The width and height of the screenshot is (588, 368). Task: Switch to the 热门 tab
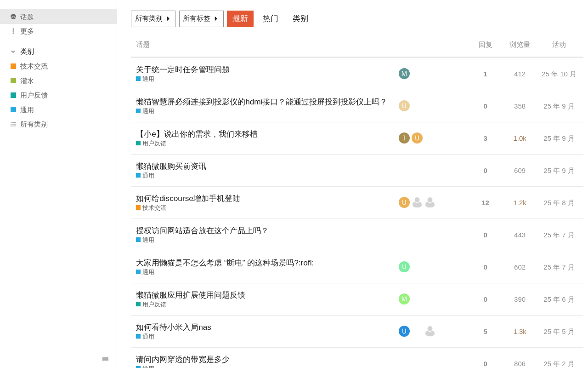click(271, 19)
